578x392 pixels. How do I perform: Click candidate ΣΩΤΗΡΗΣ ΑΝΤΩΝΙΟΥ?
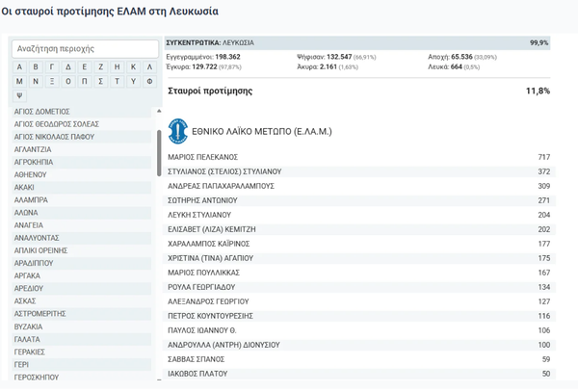(202, 200)
